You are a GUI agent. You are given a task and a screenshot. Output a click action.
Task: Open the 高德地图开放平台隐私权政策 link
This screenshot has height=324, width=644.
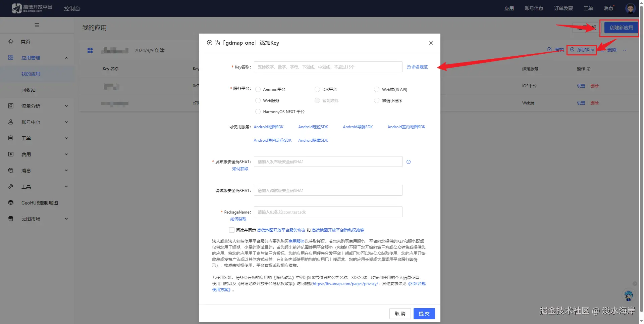(x=338, y=230)
